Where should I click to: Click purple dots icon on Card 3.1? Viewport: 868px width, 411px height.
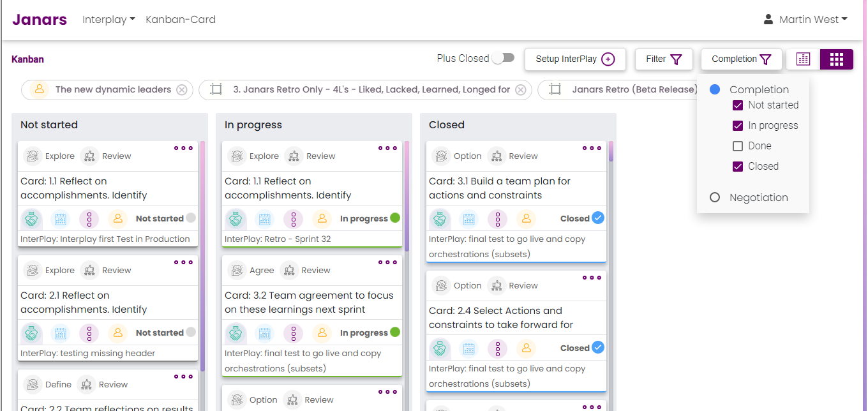pyautogui.click(x=497, y=219)
